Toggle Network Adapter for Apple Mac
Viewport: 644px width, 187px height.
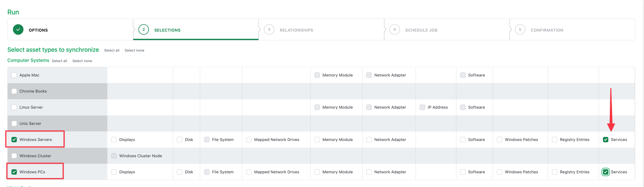pos(369,75)
